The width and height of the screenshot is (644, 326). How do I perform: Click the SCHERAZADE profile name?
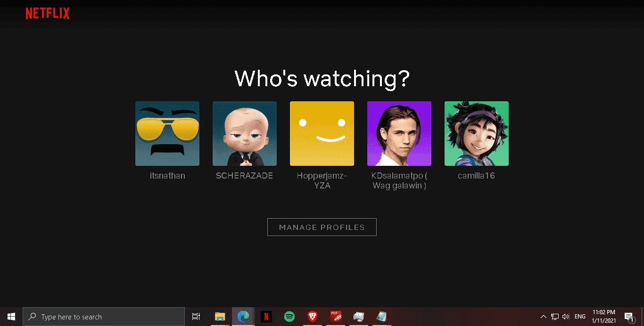245,176
